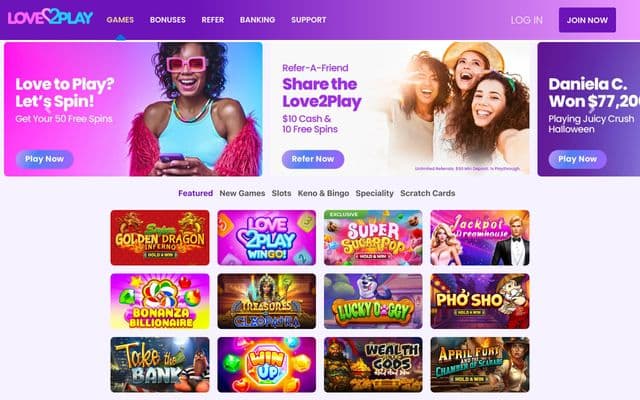Viewport: 640px width, 400px height.
Task: Show the Scratch Cards category
Action: [x=427, y=193]
